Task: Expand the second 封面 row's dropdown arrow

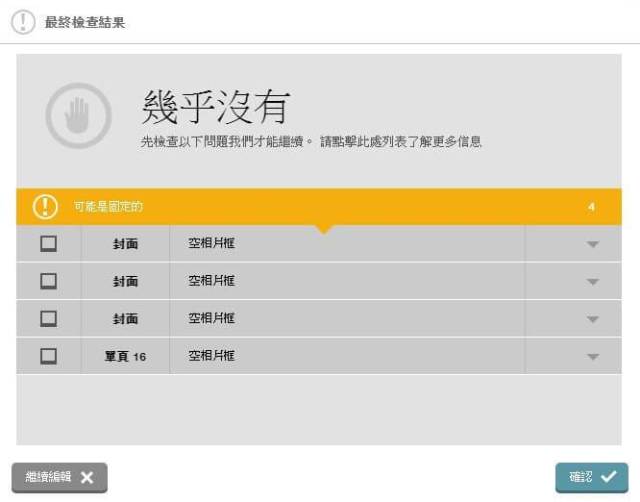Action: click(x=593, y=282)
